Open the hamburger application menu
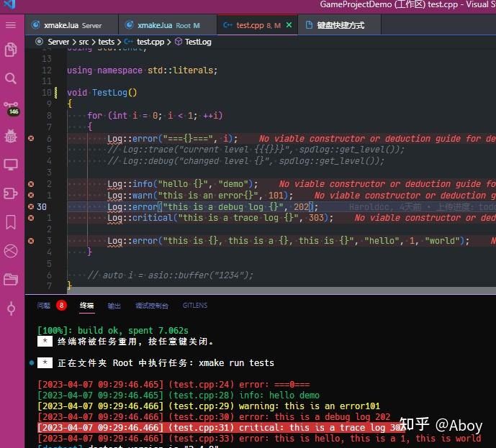Viewport: 496px width, 448px height. [x=11, y=25]
